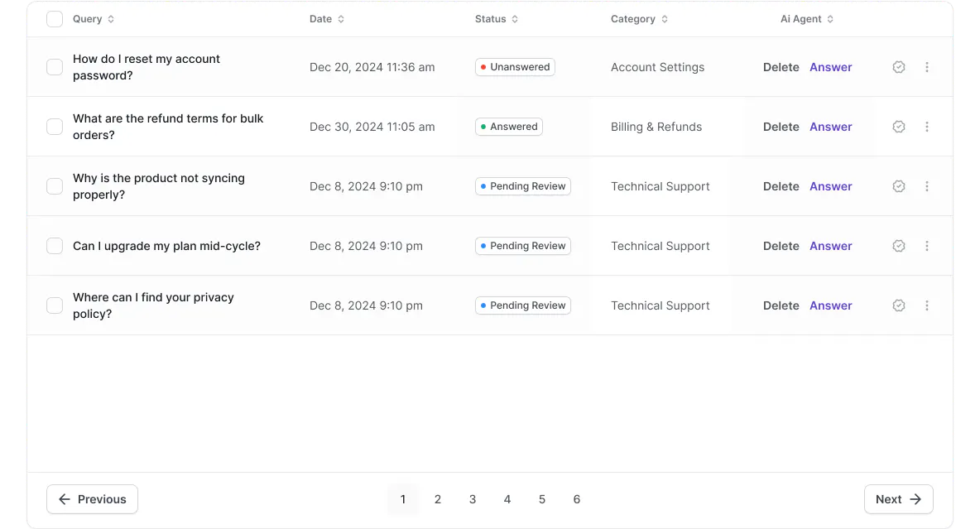Sort table by Category column
The image size is (980, 529).
[639, 19]
